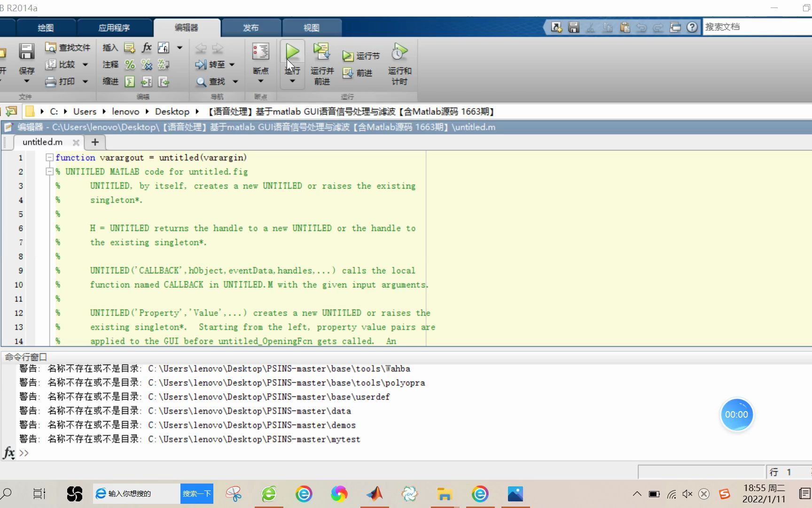Click the paste clipboard icon in the quick access bar
812x508 pixels.
coord(625,27)
